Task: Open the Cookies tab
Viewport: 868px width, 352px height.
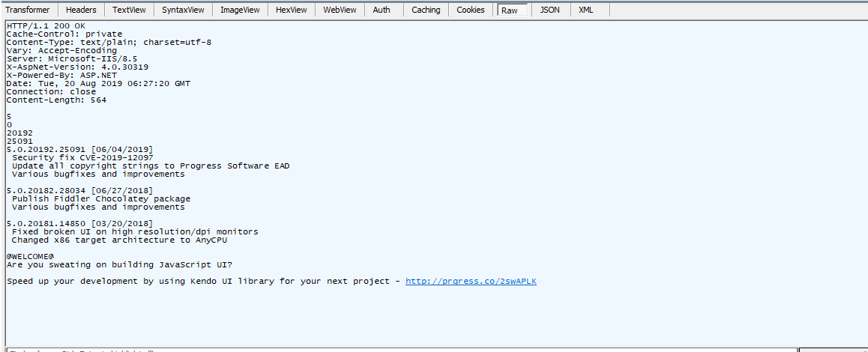Action: point(471,10)
